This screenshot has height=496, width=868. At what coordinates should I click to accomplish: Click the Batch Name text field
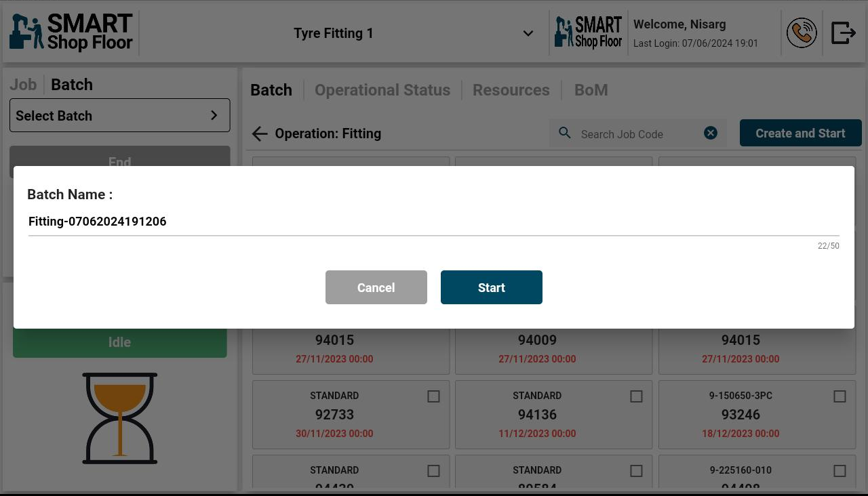pos(433,222)
